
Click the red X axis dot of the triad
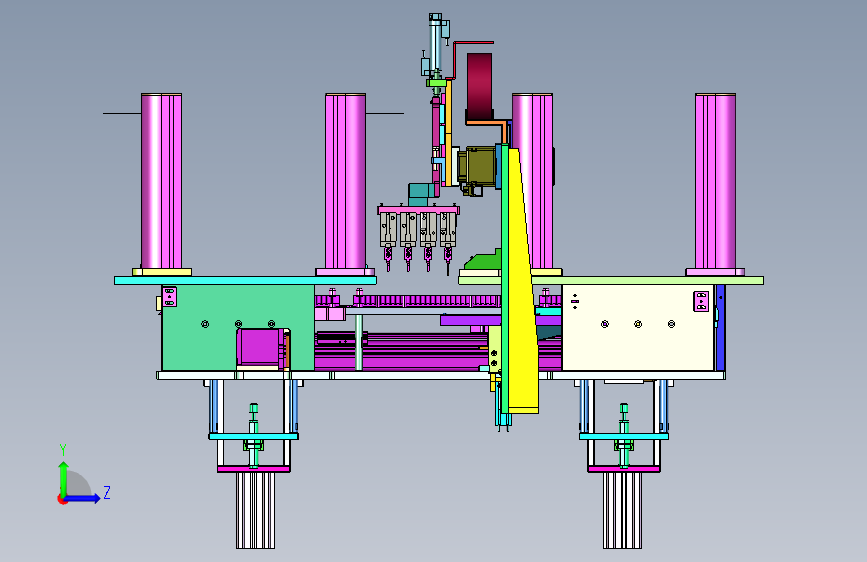[x=62, y=499]
